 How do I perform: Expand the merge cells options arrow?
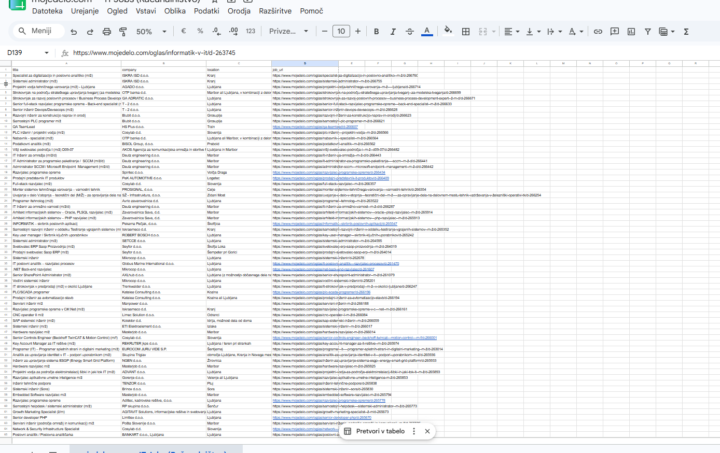click(494, 32)
